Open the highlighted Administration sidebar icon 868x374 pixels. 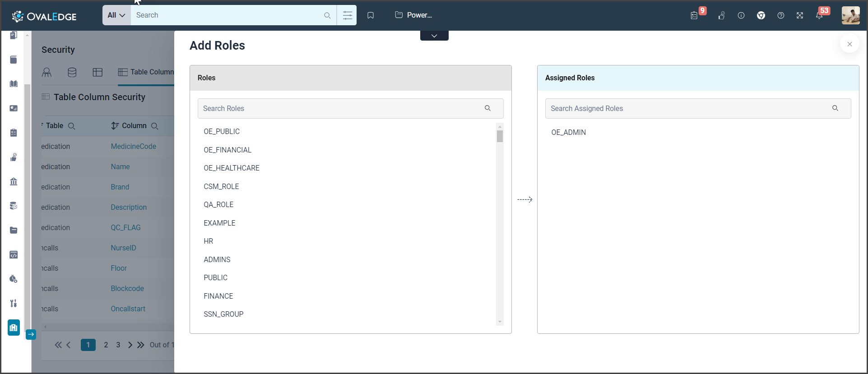(x=14, y=328)
